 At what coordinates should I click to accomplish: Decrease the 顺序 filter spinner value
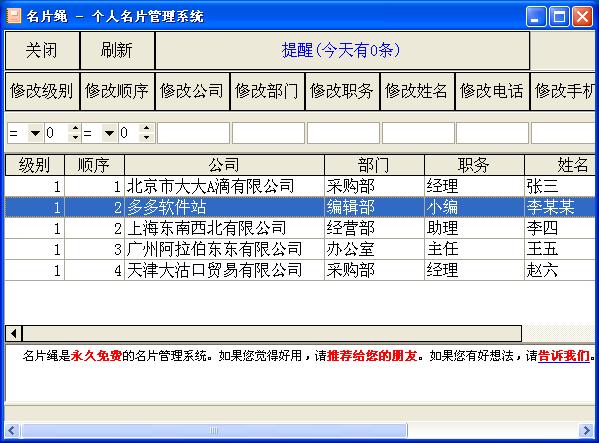[x=147, y=138]
